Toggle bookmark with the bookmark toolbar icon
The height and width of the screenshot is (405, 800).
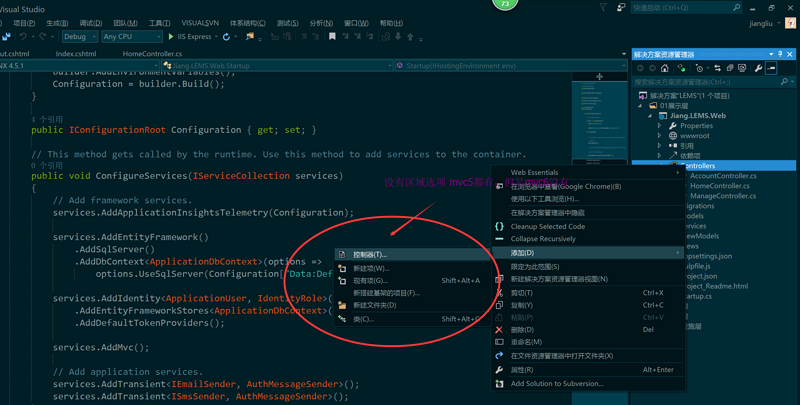click(x=332, y=36)
